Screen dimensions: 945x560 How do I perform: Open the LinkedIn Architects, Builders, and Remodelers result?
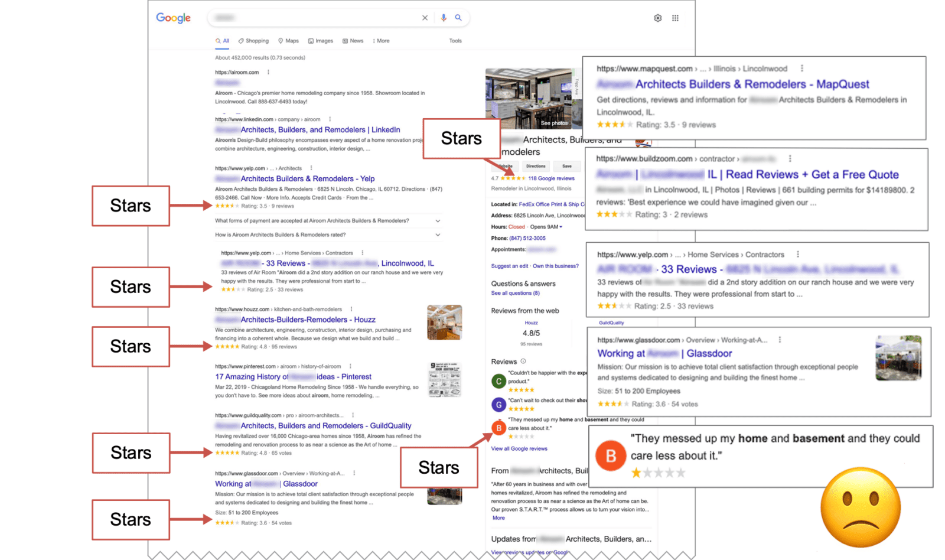[308, 130]
